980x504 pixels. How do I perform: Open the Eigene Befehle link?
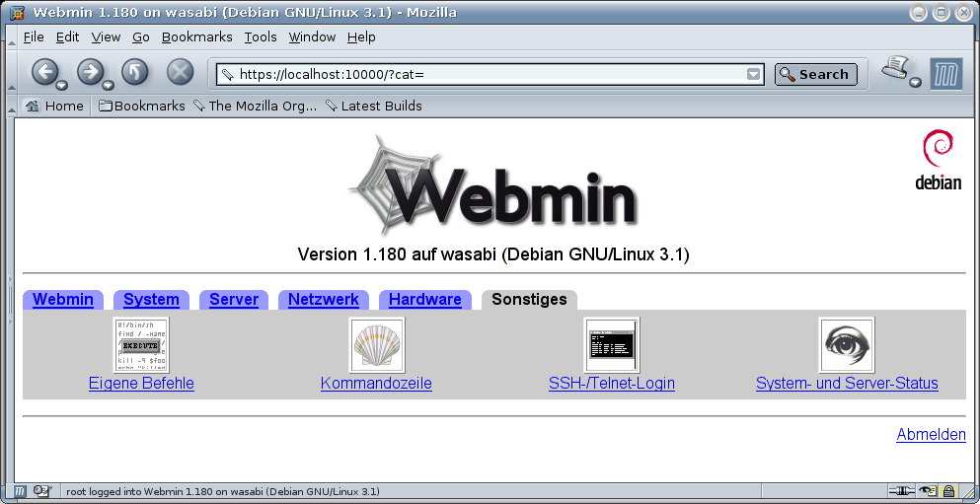pyautogui.click(x=141, y=383)
